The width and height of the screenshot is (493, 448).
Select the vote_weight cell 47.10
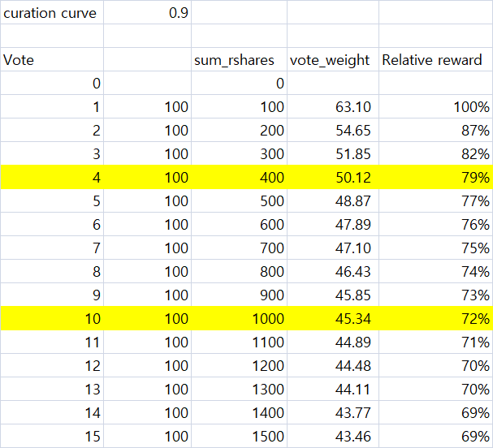[x=333, y=248]
